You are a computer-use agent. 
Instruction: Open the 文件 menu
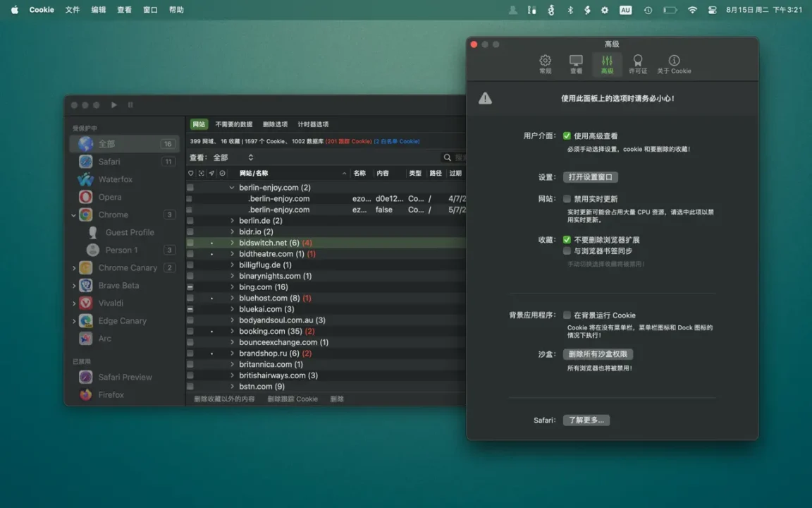73,10
